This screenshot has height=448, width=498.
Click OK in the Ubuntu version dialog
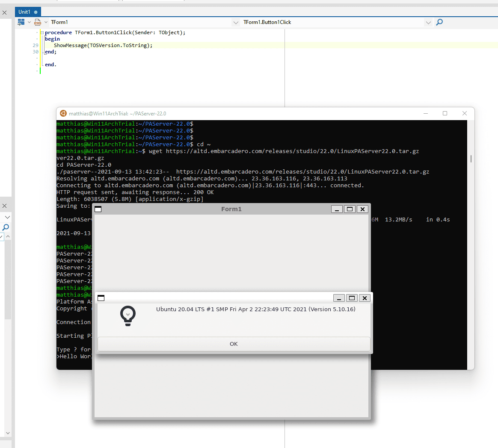point(234,344)
